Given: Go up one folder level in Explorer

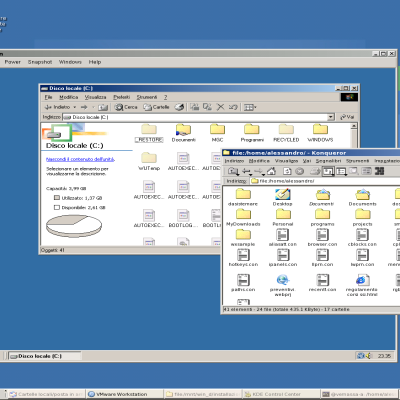Looking at the screenshot, I should 103,107.
